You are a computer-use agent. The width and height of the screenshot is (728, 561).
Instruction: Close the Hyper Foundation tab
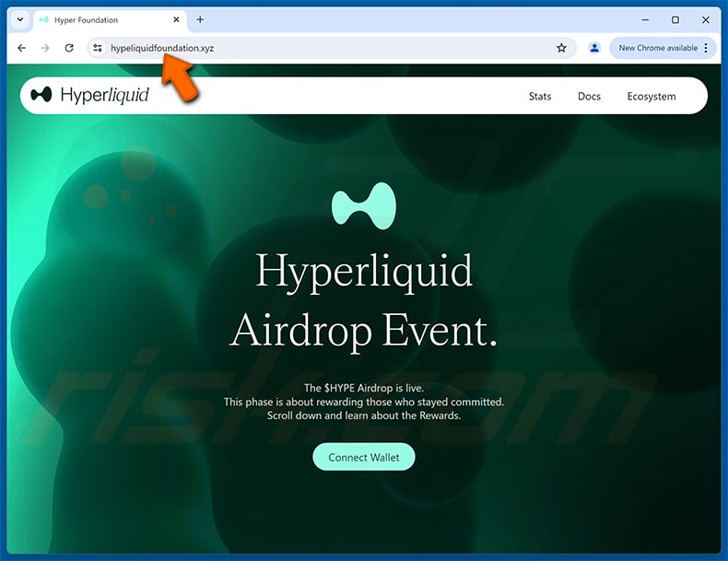click(176, 19)
